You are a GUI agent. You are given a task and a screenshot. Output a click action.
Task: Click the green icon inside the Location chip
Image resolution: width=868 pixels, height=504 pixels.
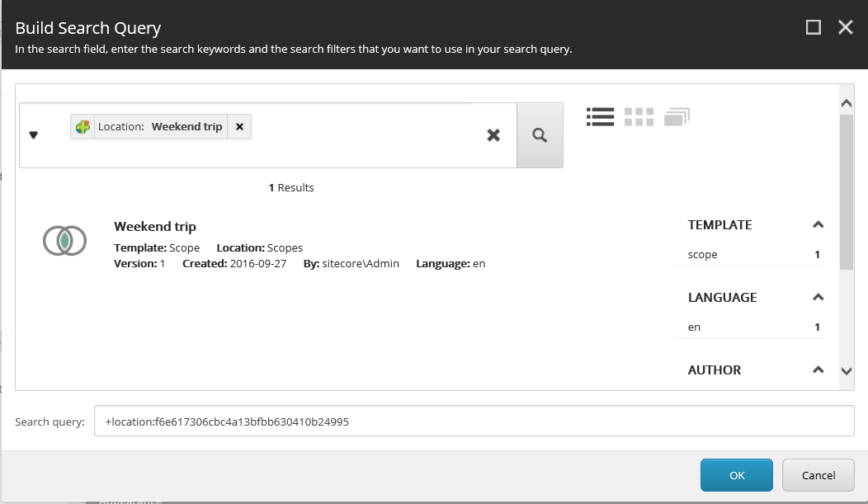(x=83, y=126)
